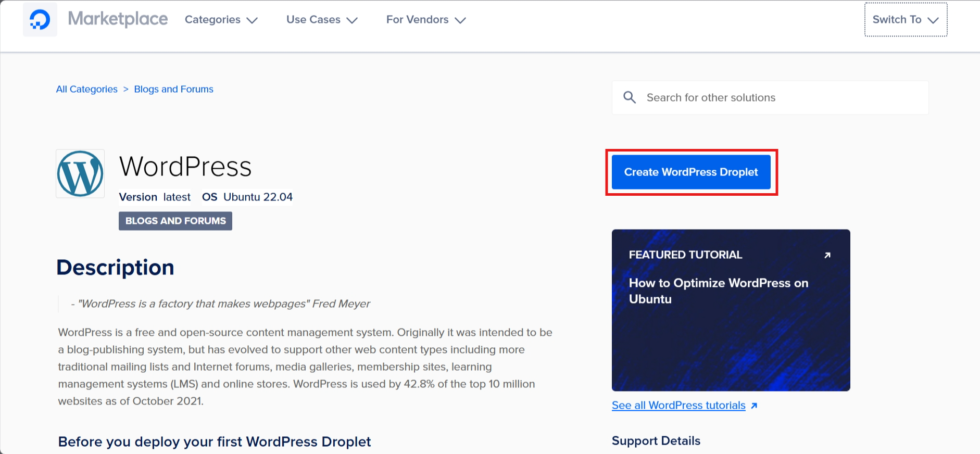Expand the Use Cases menu
The height and width of the screenshot is (454, 980).
[322, 20]
